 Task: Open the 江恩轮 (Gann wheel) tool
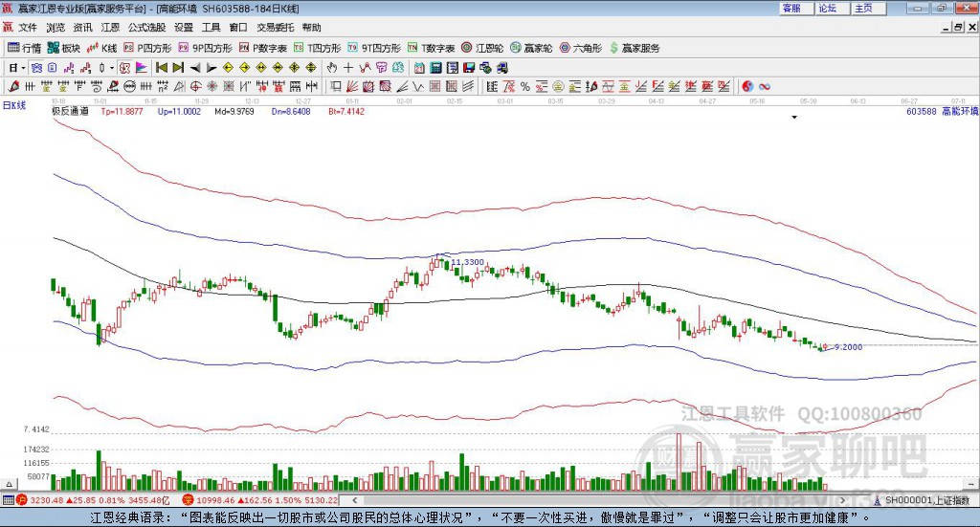(482, 48)
